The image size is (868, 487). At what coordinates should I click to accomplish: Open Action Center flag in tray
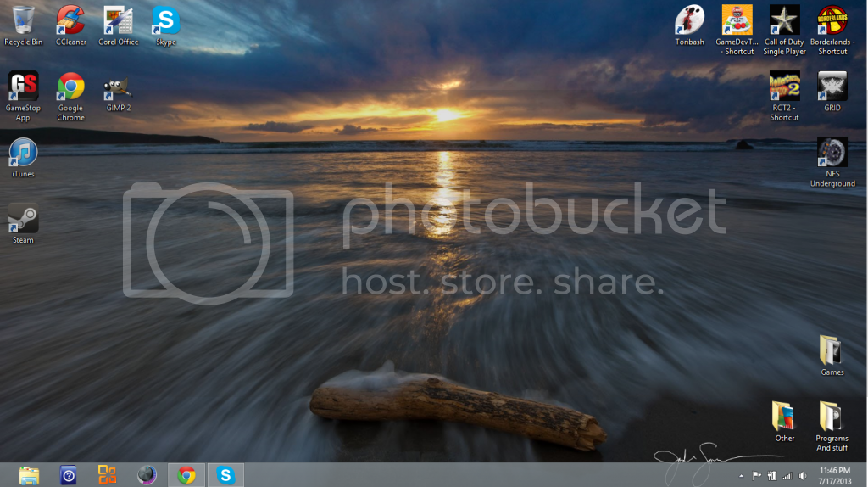click(x=756, y=476)
